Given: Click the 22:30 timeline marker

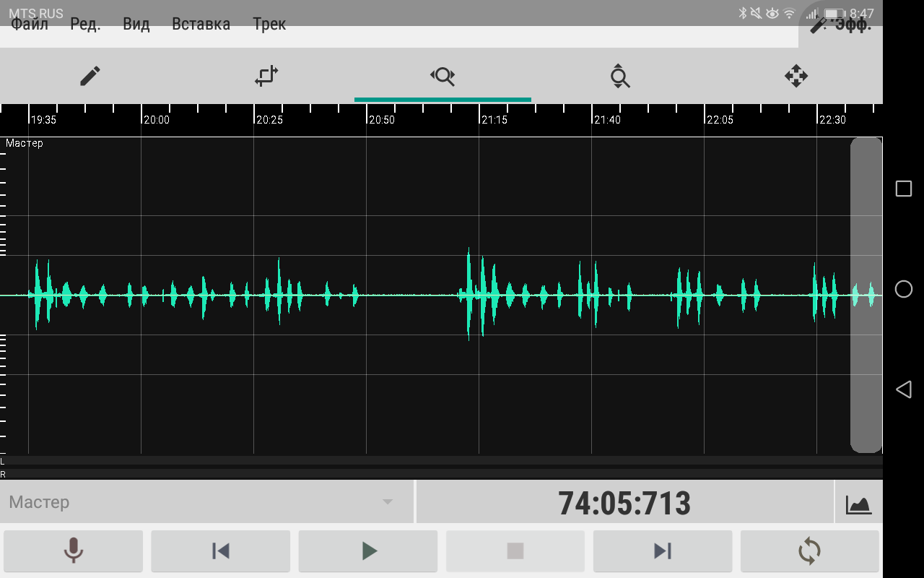Looking at the screenshot, I should (832, 120).
